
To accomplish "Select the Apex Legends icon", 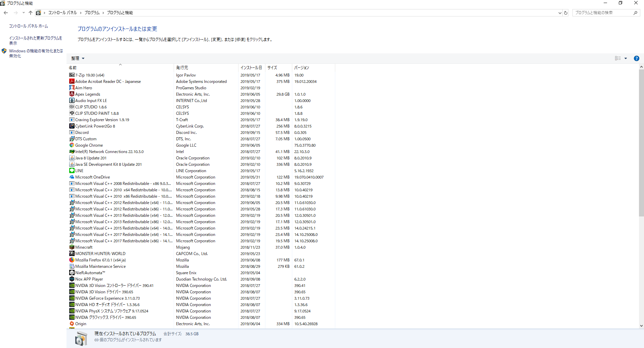I will [x=72, y=94].
